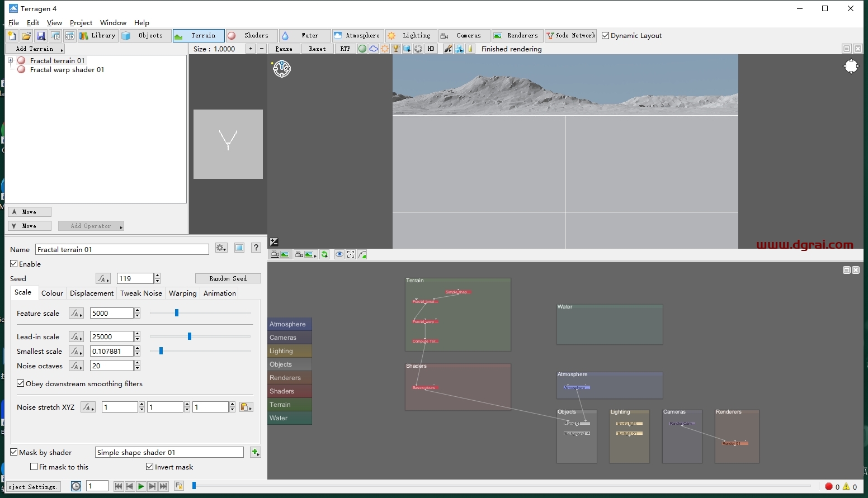The width and height of the screenshot is (868, 498).
Task: Open the node settings gear dropdown
Action: 221,248
